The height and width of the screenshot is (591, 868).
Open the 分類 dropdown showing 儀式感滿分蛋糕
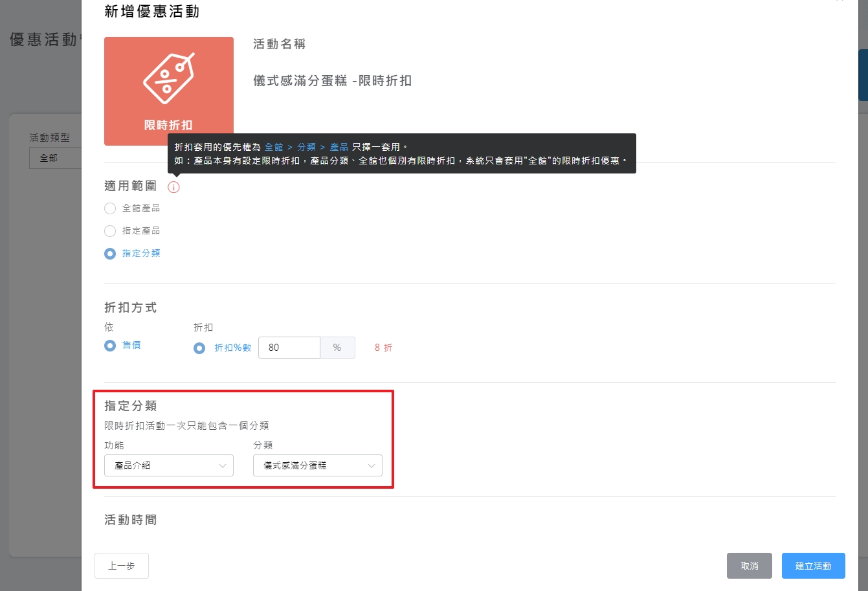pos(317,465)
